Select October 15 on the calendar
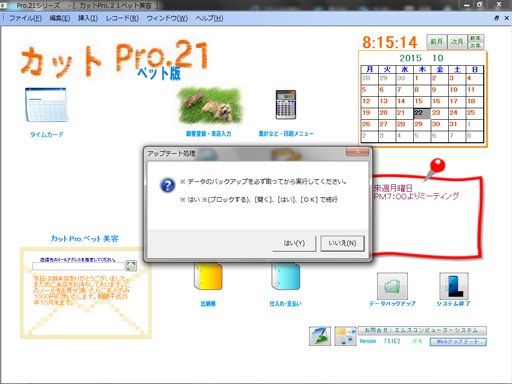 point(422,101)
